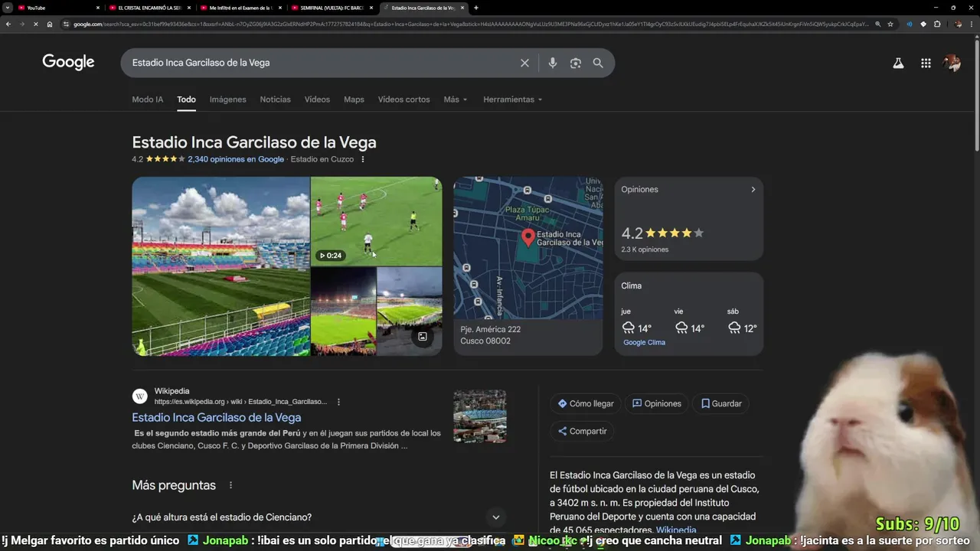This screenshot has height=551, width=980.
Task: Expand the Más dropdown
Action: coord(456,99)
